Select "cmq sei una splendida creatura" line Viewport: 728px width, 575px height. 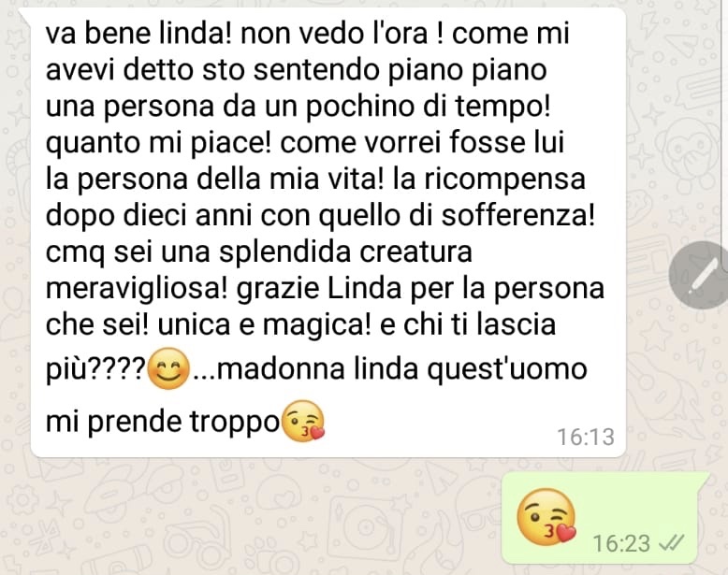point(258,253)
